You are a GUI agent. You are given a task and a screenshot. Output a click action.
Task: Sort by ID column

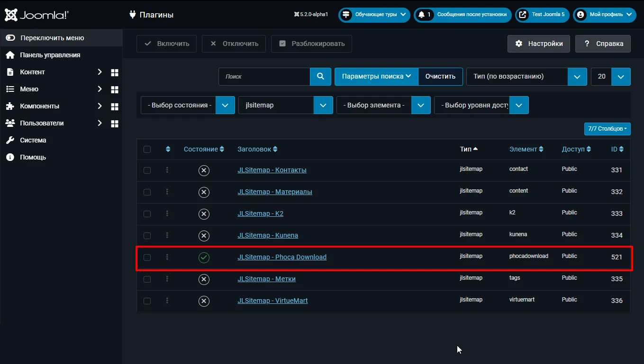tap(617, 149)
